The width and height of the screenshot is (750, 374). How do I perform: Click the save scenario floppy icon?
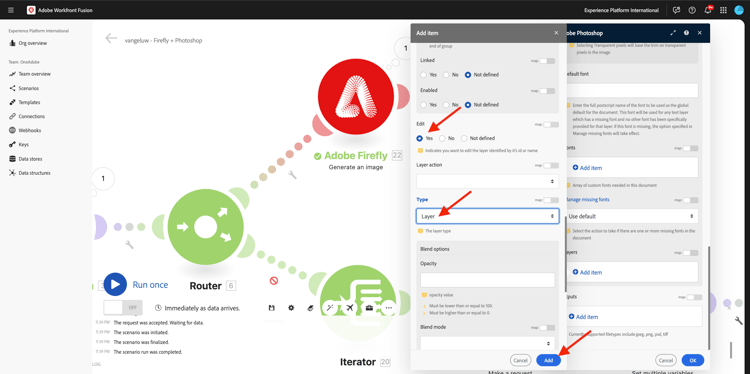(272, 308)
